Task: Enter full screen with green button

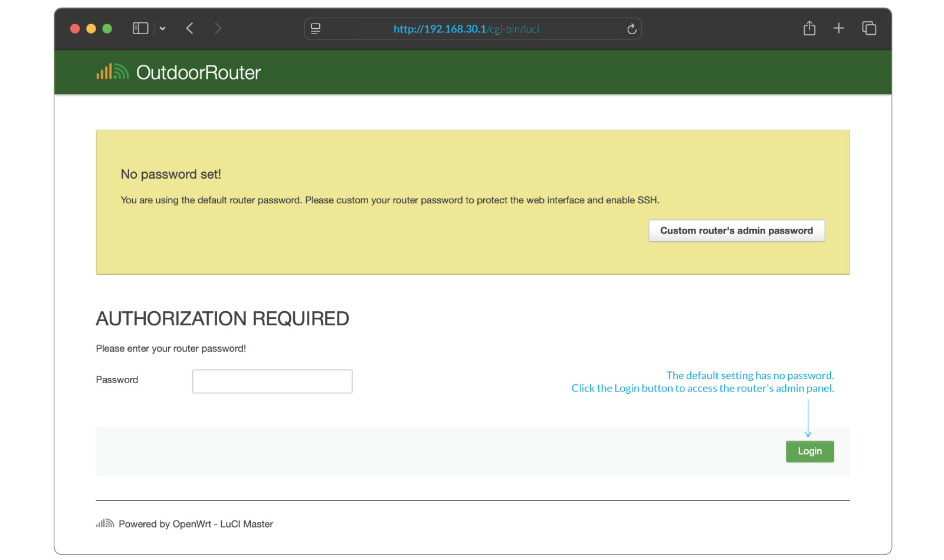Action: (x=107, y=28)
